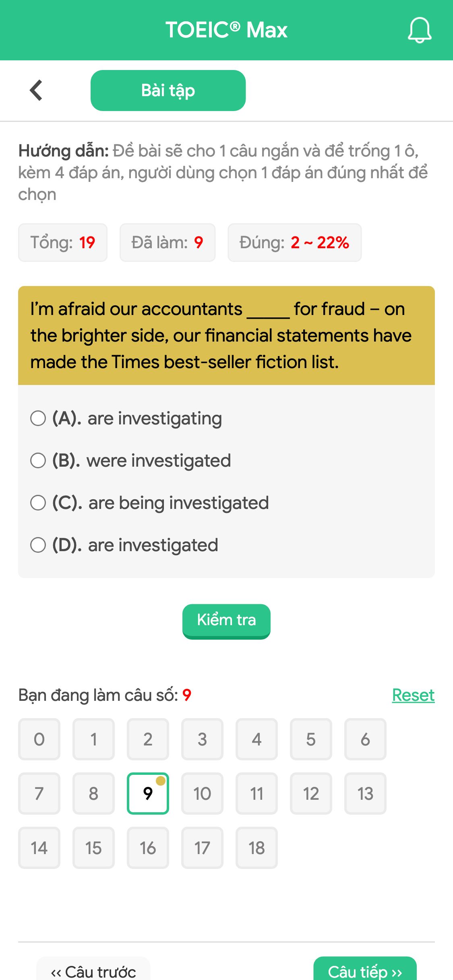Click the Bài tập button
453x980 pixels.
click(168, 90)
